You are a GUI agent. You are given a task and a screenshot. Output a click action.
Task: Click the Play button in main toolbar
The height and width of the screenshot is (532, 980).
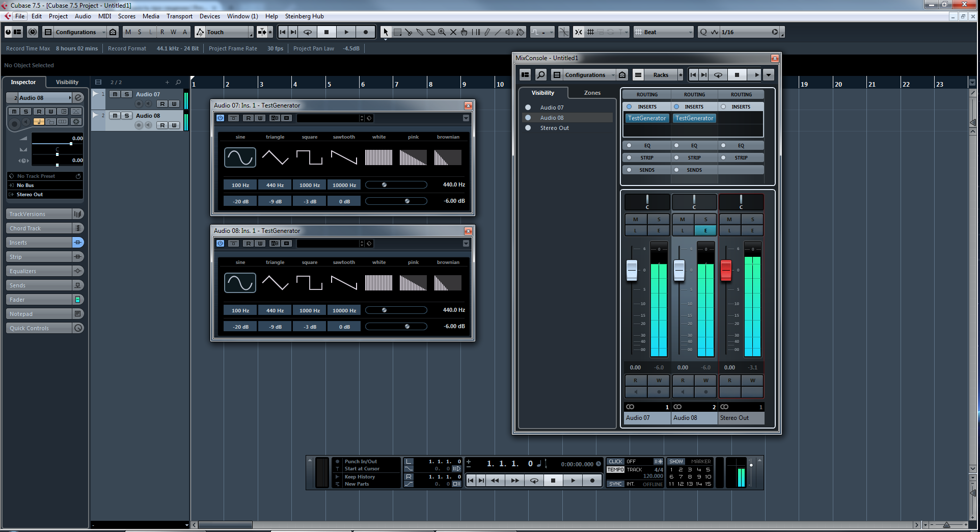point(346,32)
